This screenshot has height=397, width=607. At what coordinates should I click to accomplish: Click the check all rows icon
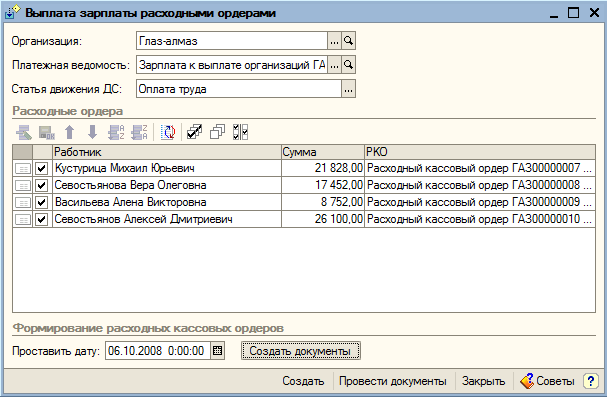pyautogui.click(x=194, y=132)
